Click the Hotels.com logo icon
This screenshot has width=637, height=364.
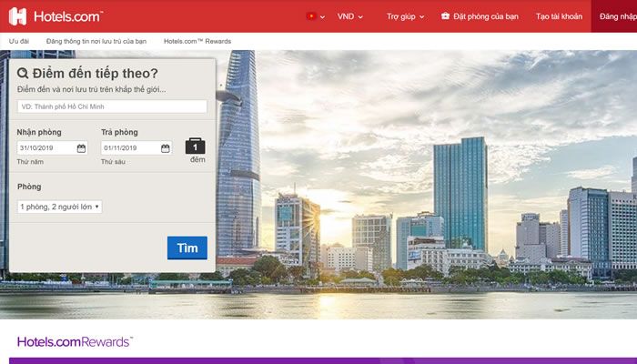coord(17,16)
